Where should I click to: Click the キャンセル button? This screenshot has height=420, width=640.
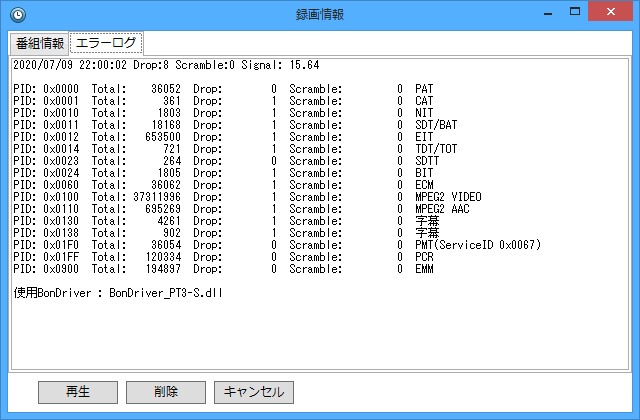pos(254,392)
